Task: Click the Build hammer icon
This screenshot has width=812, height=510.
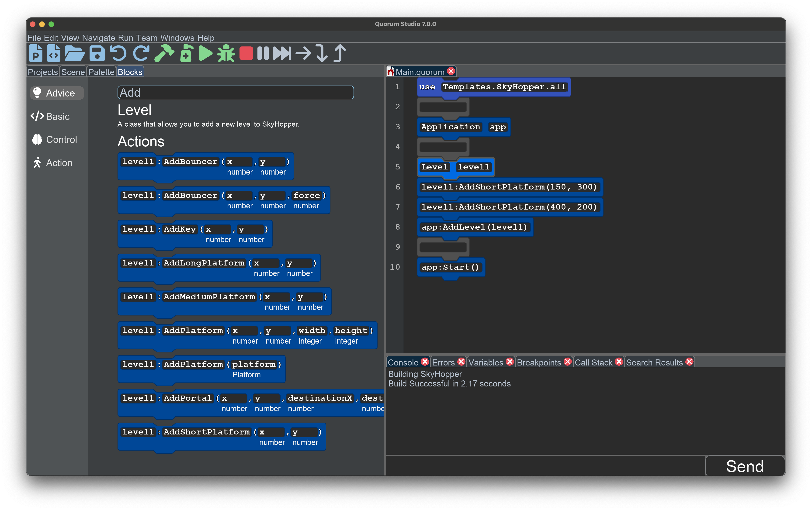Action: click(164, 53)
